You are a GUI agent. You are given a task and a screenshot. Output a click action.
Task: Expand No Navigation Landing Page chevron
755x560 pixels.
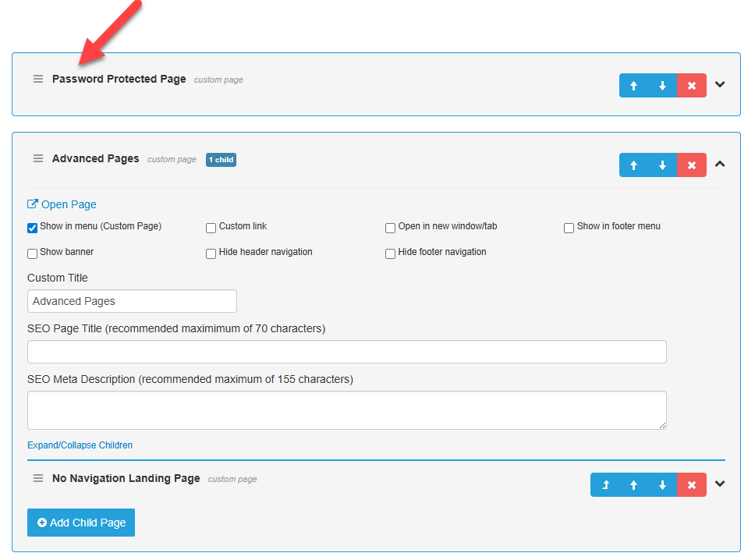(x=720, y=484)
